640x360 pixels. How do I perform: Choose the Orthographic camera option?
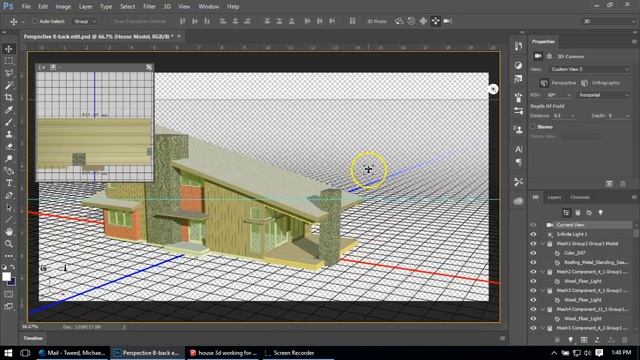pos(600,83)
